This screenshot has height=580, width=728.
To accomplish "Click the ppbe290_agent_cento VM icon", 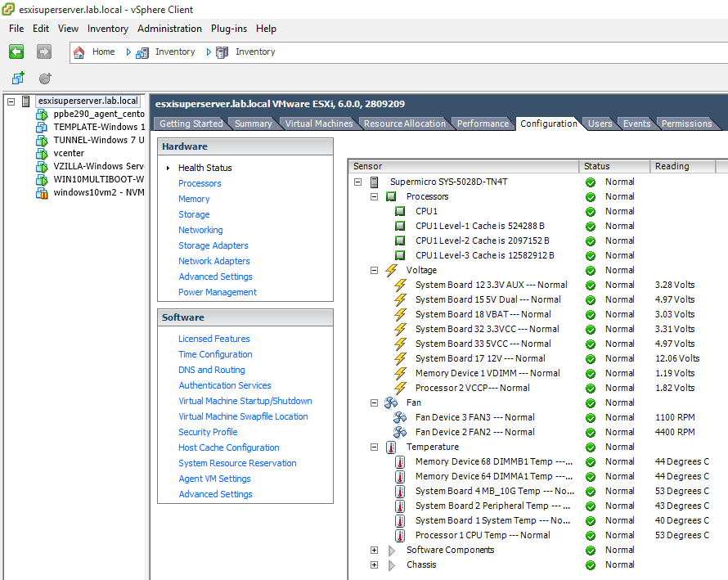I will (42, 115).
